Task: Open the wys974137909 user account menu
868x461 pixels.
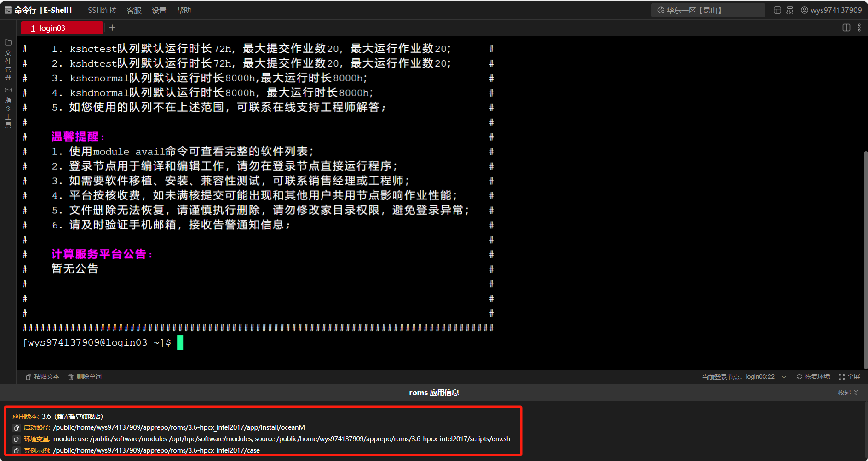Action: coord(831,10)
